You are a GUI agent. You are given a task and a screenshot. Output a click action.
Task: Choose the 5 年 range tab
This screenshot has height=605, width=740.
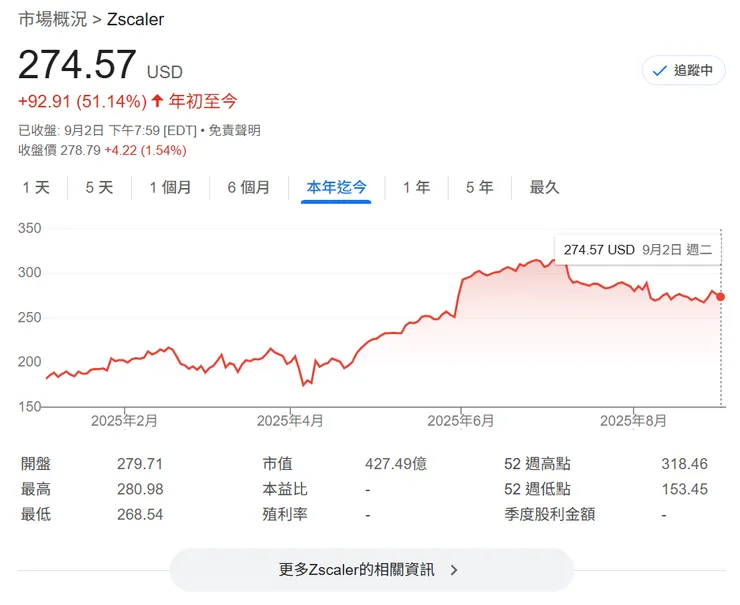click(479, 187)
